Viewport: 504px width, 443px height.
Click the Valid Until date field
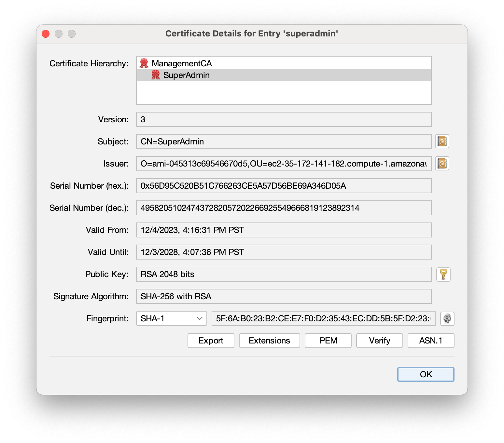click(283, 252)
